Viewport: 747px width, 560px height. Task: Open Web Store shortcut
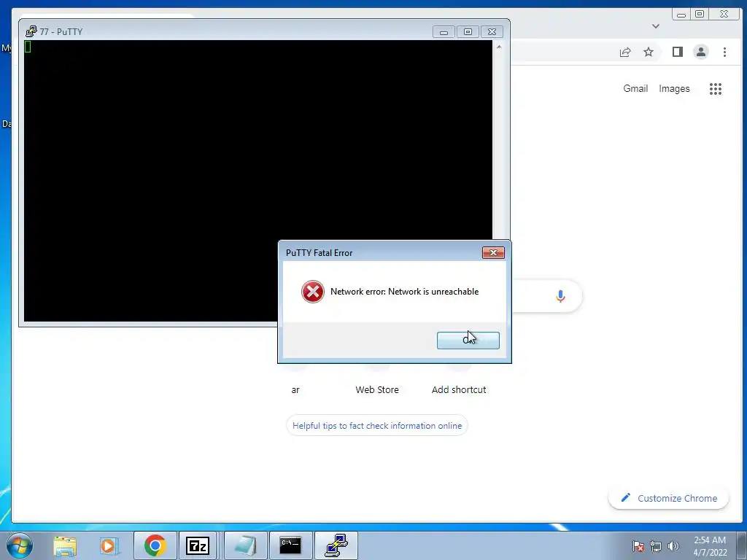(377, 389)
